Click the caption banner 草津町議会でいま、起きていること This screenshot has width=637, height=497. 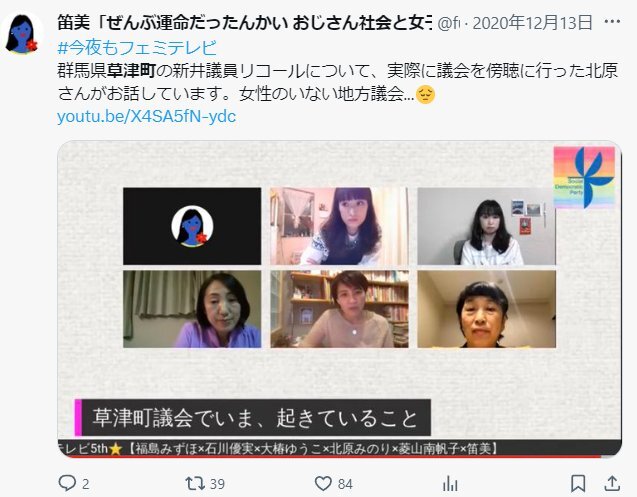click(x=252, y=418)
